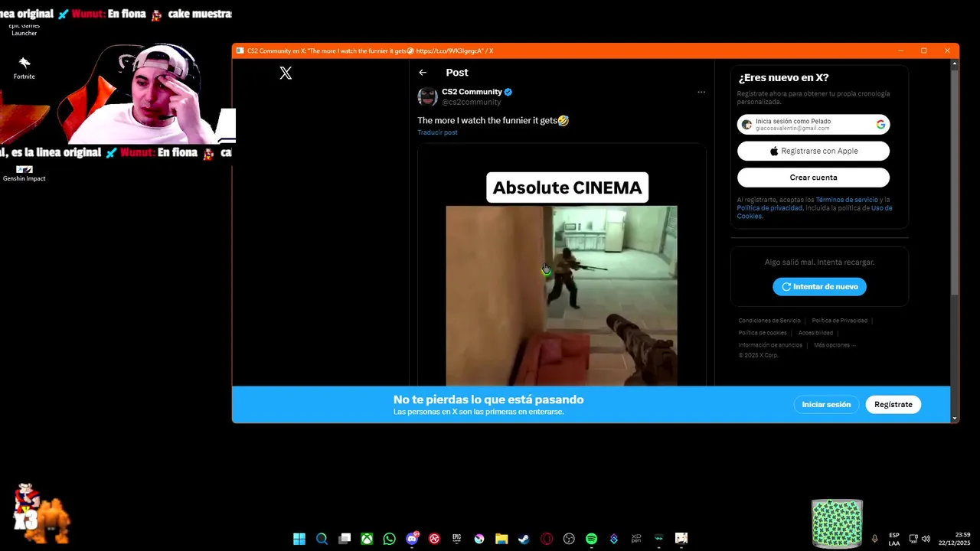The width and height of the screenshot is (980, 551).
Task: Click the X logo in the left sidebar
Action: (x=286, y=73)
